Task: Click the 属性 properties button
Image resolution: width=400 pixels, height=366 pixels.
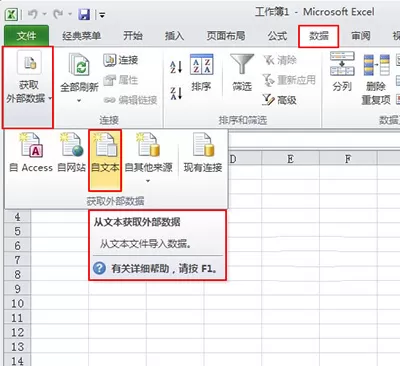Action: coord(120,80)
